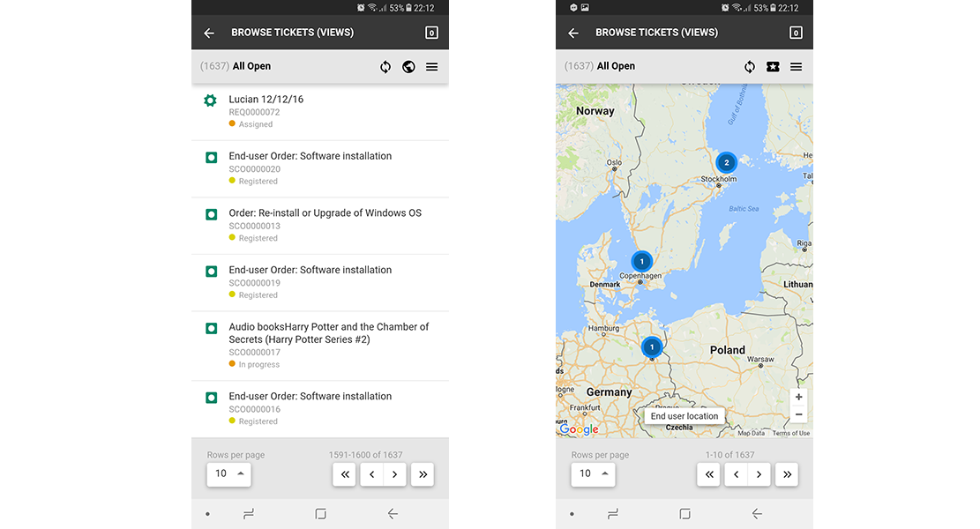Jump to last page in map screen
The height and width of the screenshot is (529, 980).
(x=787, y=474)
